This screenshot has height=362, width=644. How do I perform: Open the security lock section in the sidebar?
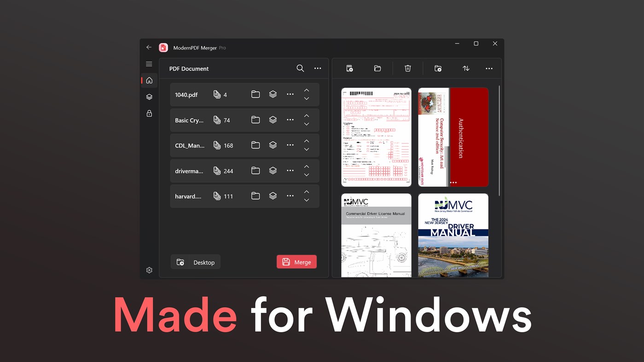pos(149,113)
